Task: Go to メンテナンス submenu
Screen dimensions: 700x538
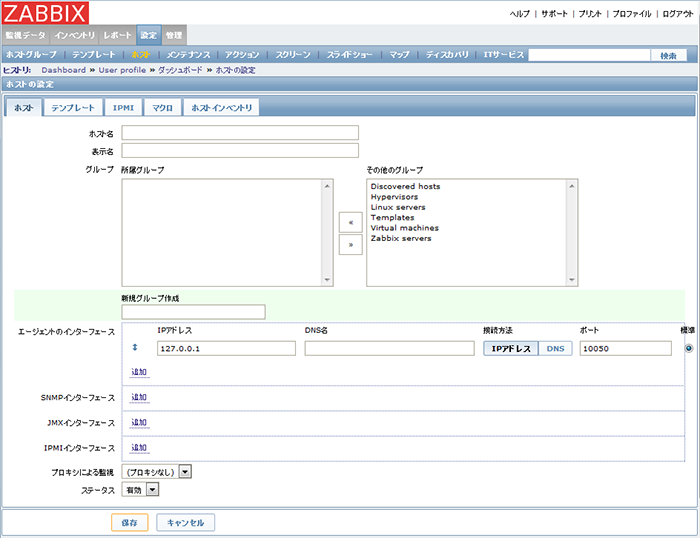Action: pyautogui.click(x=188, y=54)
